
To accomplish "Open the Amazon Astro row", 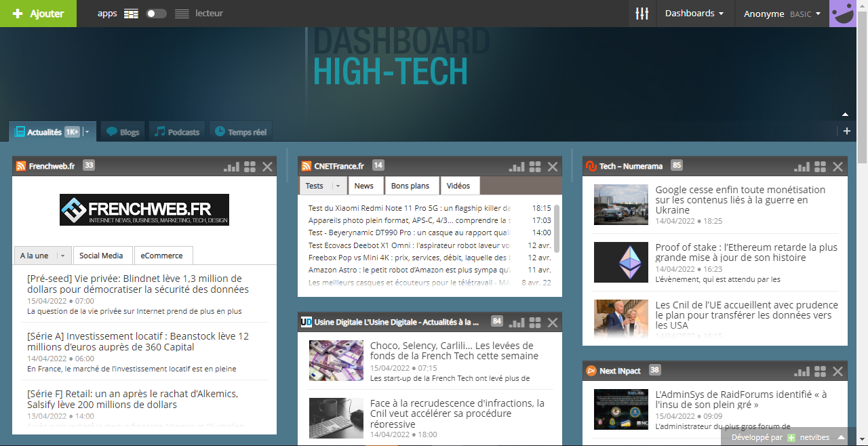I will coord(430,270).
